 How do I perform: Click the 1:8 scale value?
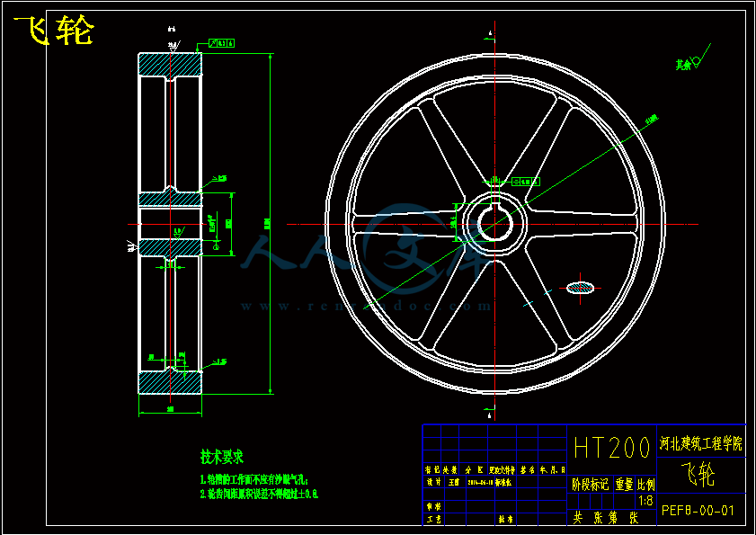tap(645, 501)
